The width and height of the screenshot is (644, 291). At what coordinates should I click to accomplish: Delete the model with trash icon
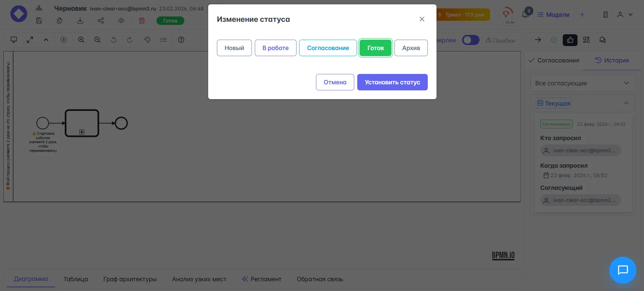[142, 21]
